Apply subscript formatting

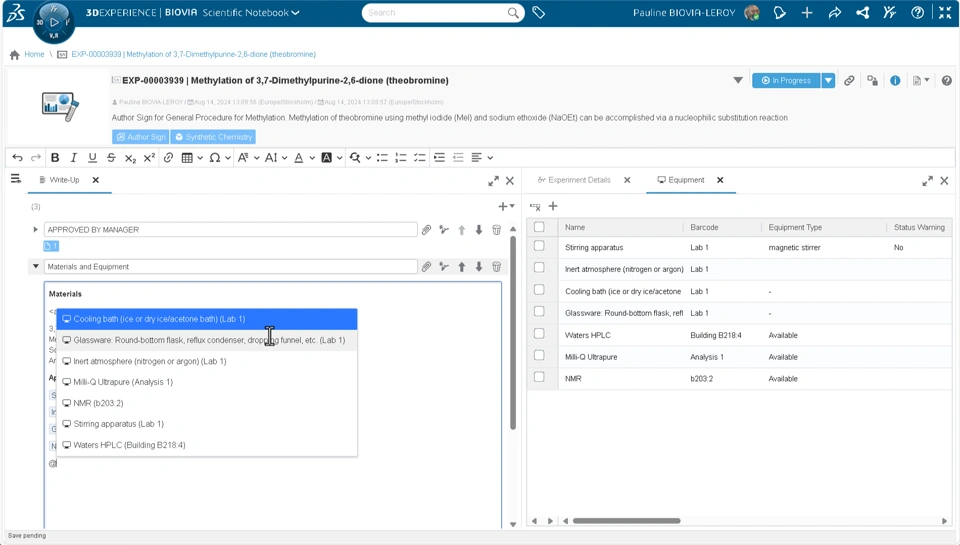130,158
